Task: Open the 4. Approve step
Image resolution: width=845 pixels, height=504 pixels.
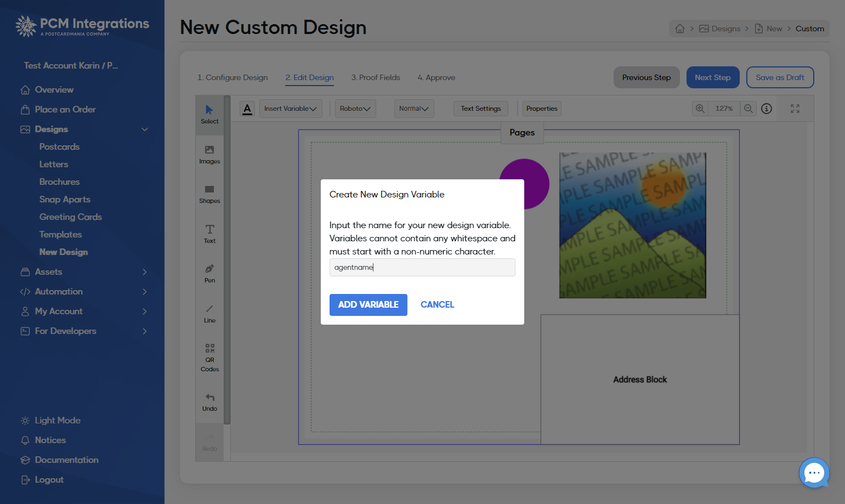Action: pyautogui.click(x=436, y=77)
